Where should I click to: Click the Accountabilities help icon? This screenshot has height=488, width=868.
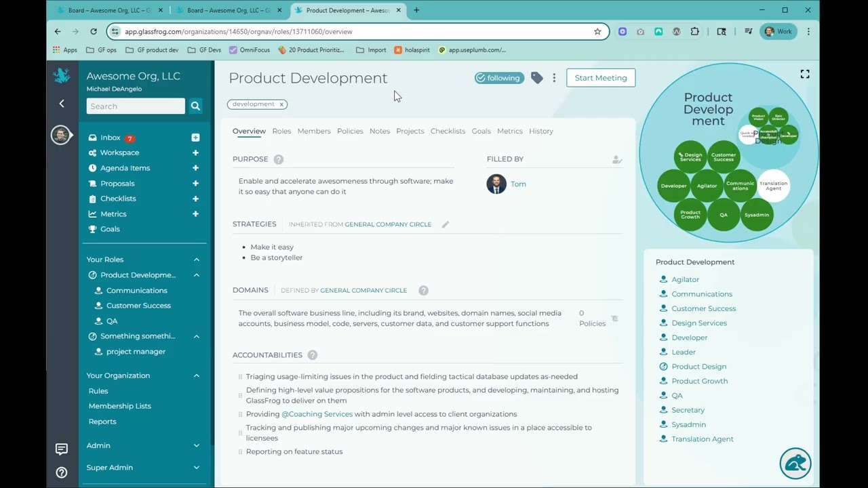(x=312, y=355)
